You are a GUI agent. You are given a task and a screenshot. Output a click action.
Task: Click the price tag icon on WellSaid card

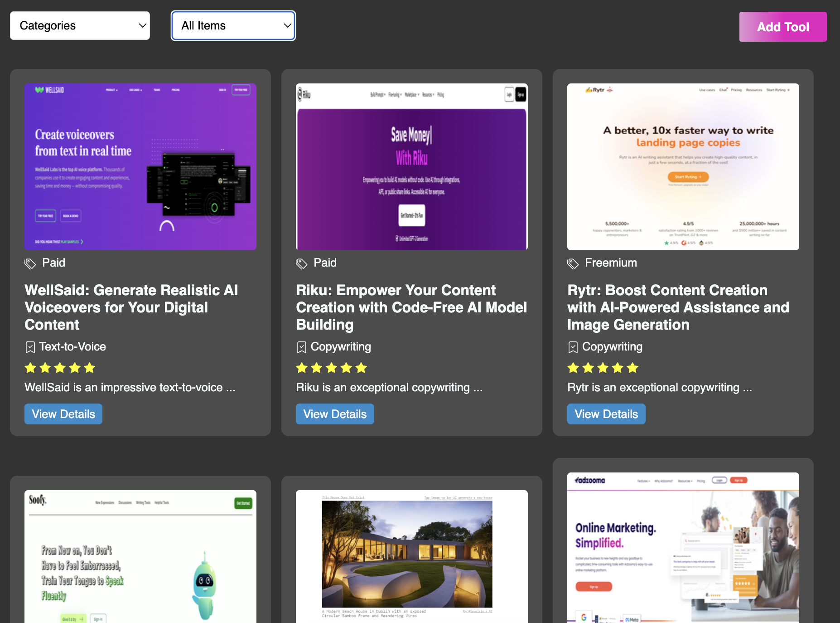click(x=30, y=263)
